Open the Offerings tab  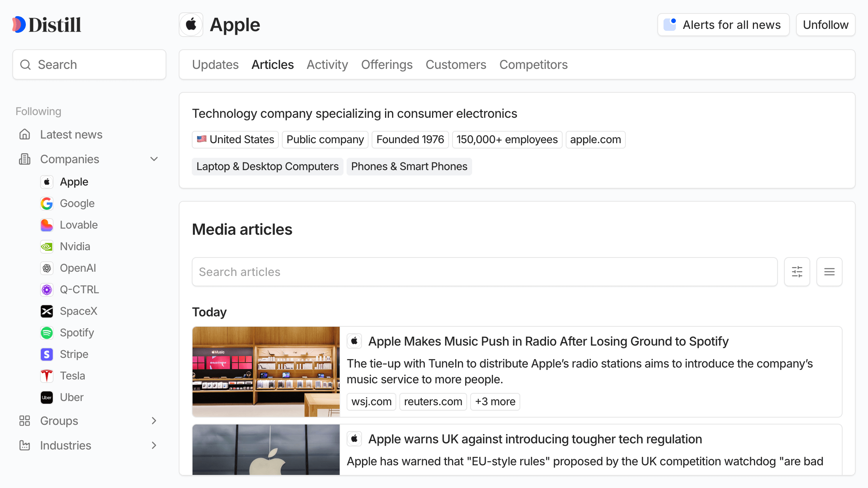[x=387, y=65]
